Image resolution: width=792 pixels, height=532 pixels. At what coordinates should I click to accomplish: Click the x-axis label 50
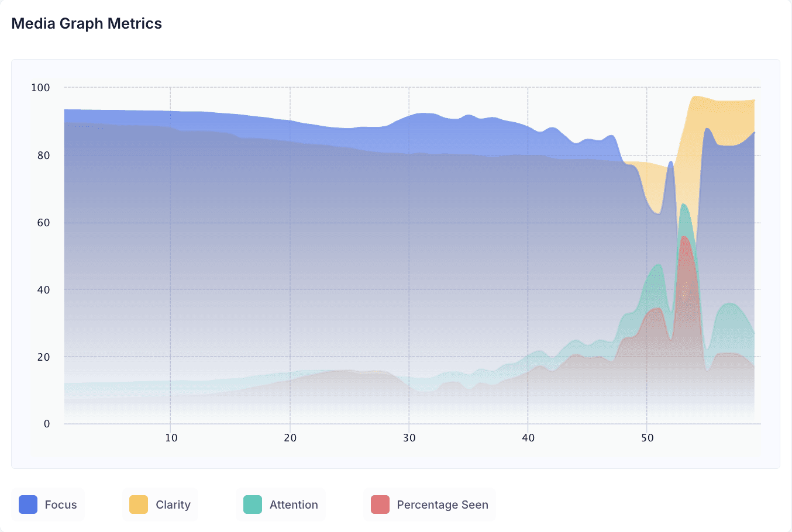[x=647, y=438]
